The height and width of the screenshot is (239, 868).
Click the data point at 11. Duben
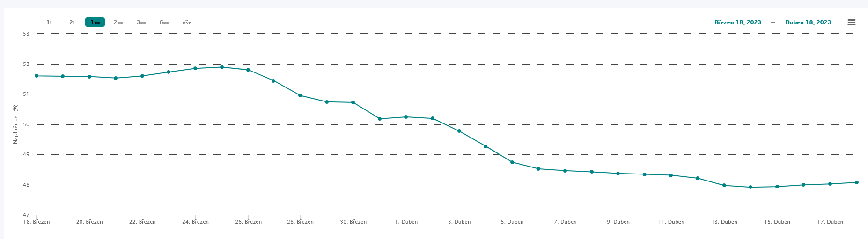[671, 175]
